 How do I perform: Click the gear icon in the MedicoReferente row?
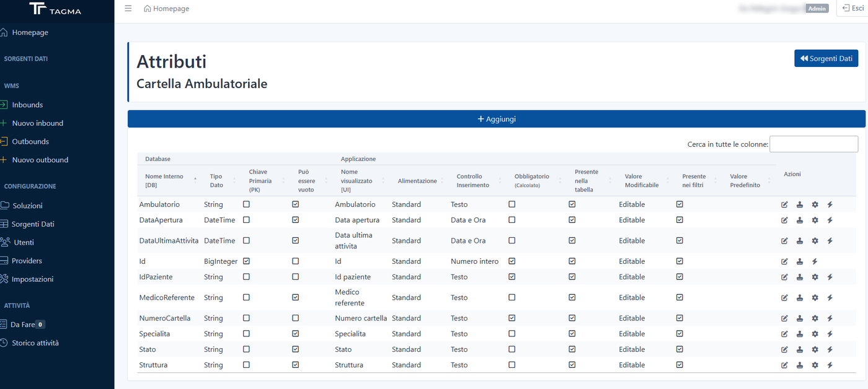(815, 298)
